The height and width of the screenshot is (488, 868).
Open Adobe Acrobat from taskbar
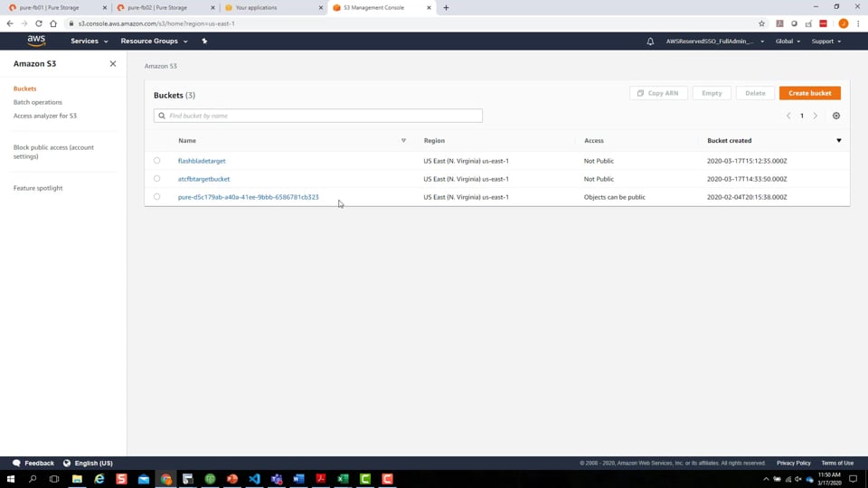(320, 479)
